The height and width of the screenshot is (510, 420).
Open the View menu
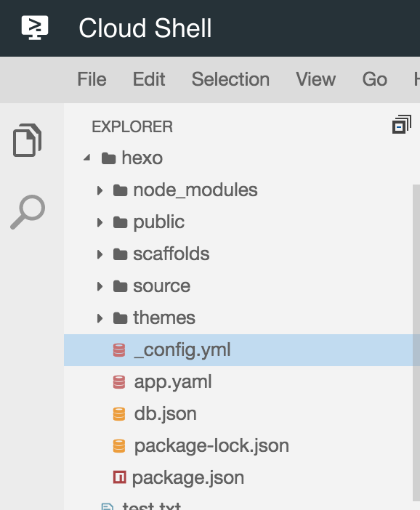(x=315, y=79)
